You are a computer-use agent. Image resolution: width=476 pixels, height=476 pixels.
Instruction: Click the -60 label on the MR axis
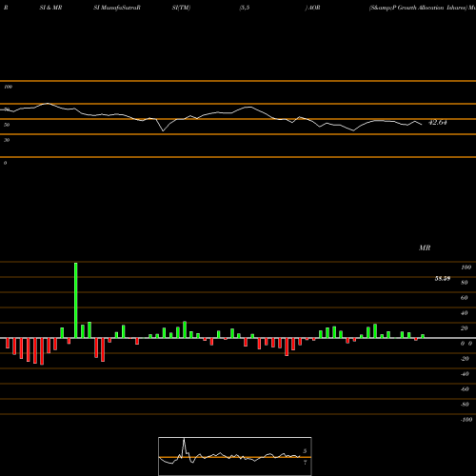[465, 389]
